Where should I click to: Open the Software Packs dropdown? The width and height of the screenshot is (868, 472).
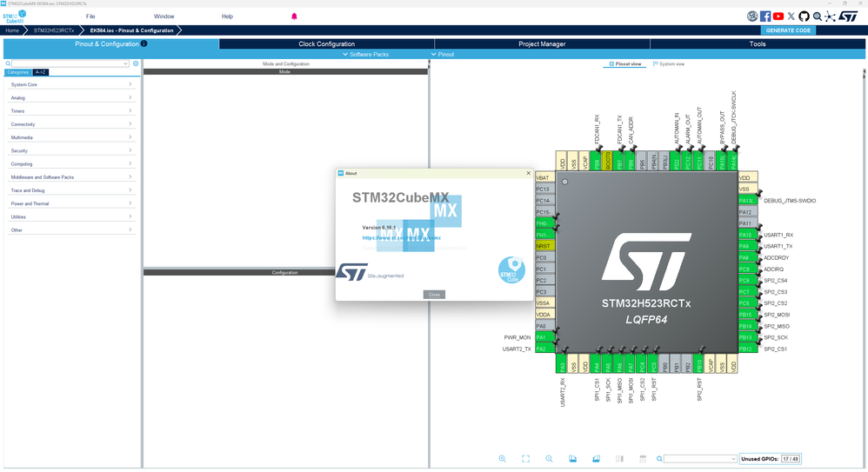[366, 54]
